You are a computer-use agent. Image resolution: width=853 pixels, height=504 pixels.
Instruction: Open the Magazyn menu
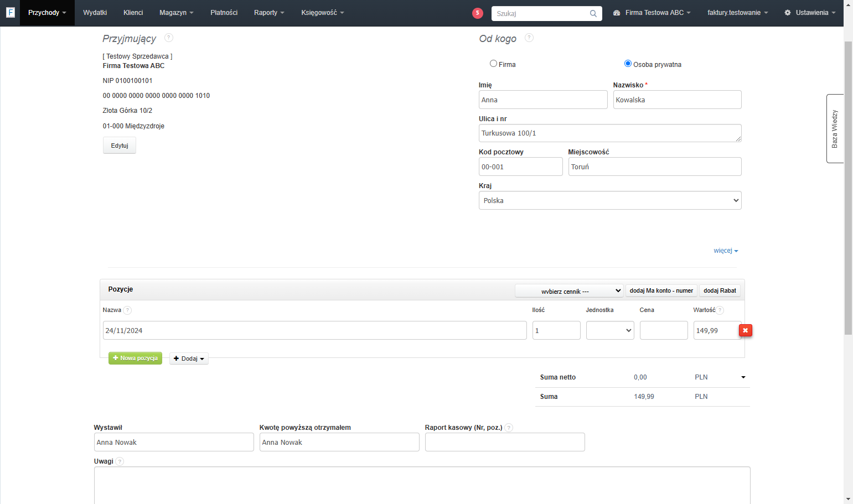(177, 13)
